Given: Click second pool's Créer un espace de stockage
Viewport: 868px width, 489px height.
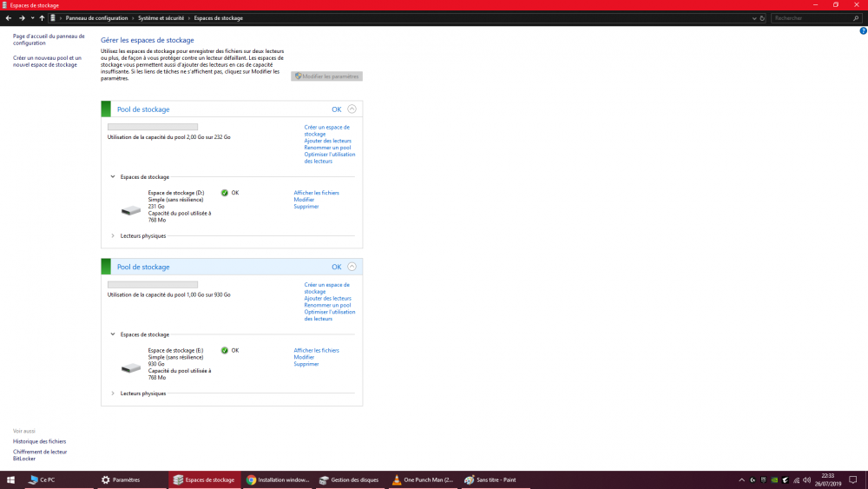Looking at the screenshot, I should click(326, 288).
